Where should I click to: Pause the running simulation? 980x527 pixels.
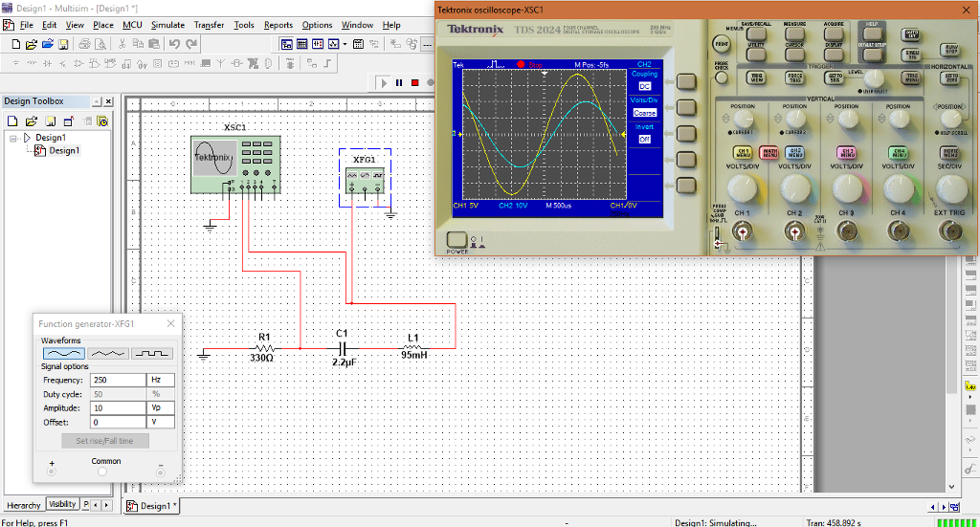(399, 82)
